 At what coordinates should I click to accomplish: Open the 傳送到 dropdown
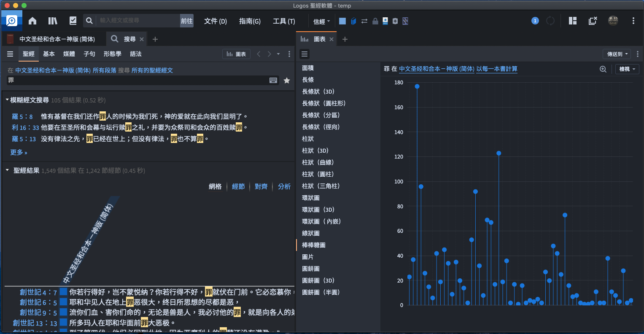click(617, 54)
